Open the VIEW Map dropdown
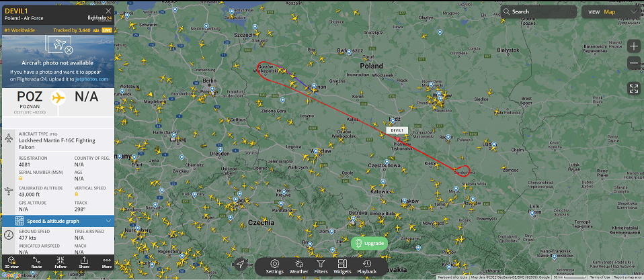Screen dimensions: 644x280 (x=611, y=12)
